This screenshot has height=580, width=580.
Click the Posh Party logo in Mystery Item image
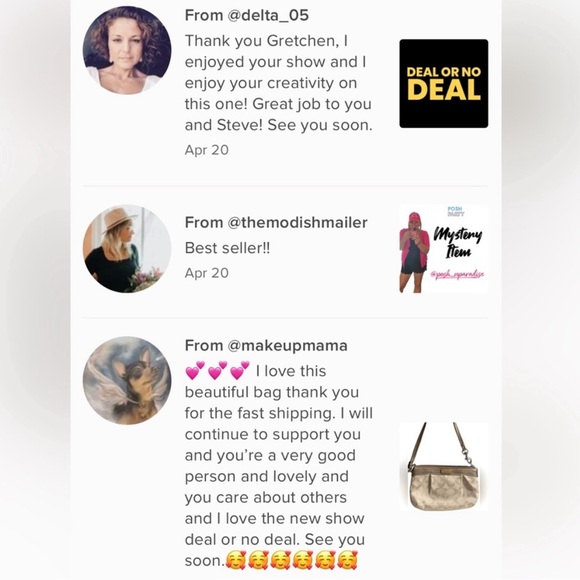(x=456, y=212)
